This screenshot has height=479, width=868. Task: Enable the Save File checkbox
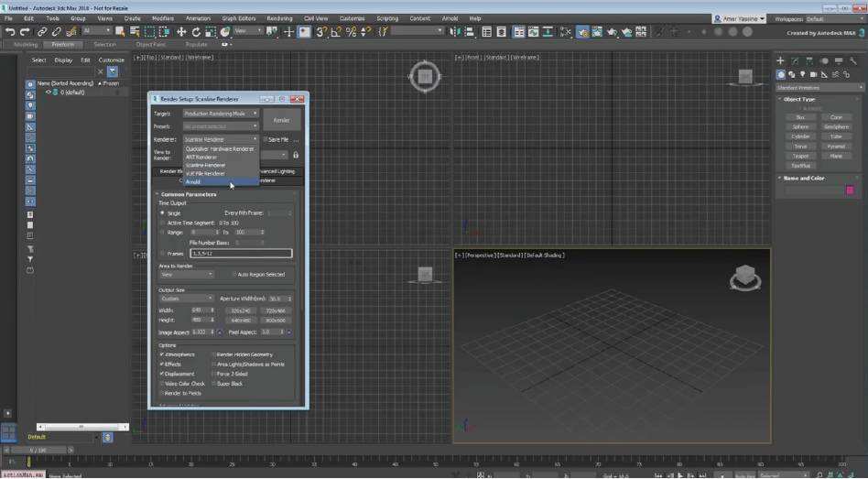pyautogui.click(x=266, y=139)
